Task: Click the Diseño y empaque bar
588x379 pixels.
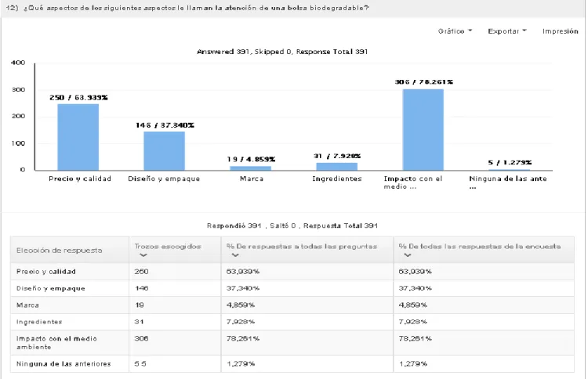Action: tap(165, 151)
